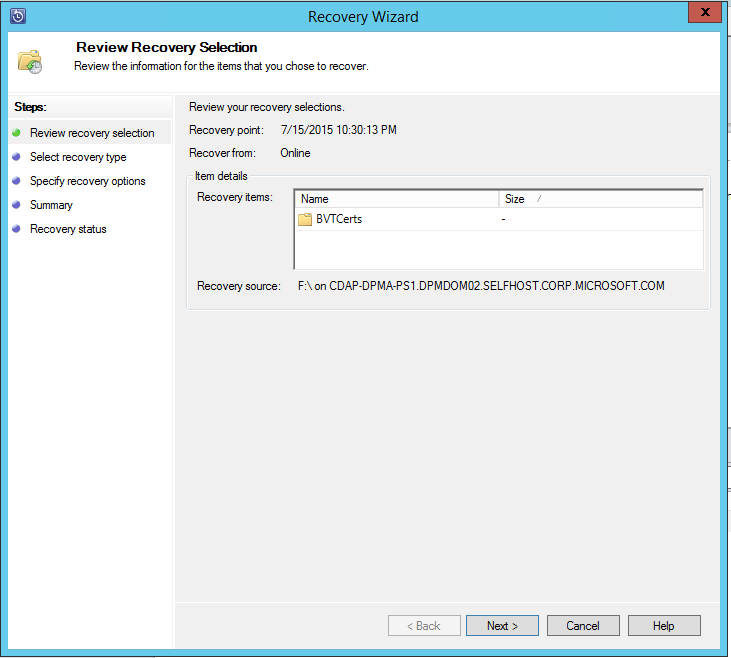
Task: Click the Recovery items label
Action: tap(234, 197)
